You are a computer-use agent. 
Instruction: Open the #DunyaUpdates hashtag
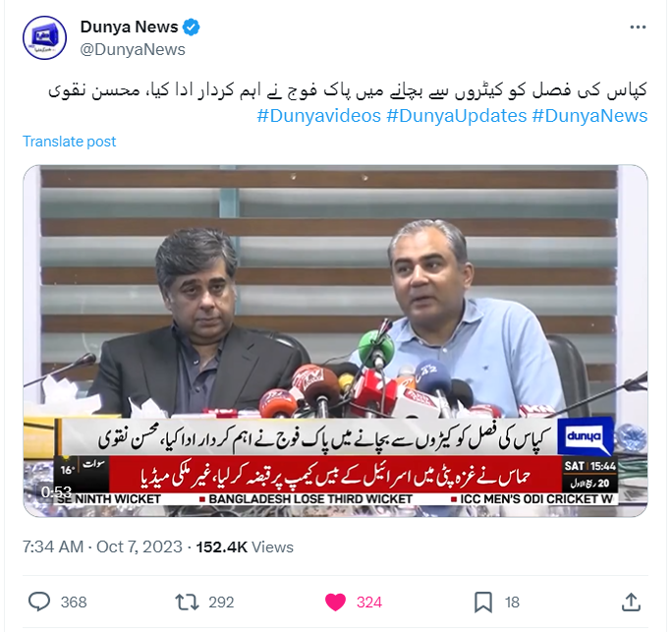(x=457, y=116)
